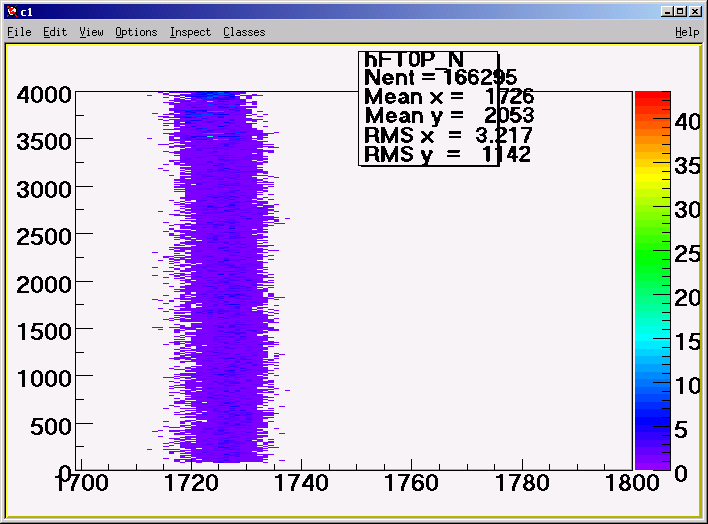The height and width of the screenshot is (524, 708).
Task: Click the 25 label on the palette axis
Action: point(688,254)
